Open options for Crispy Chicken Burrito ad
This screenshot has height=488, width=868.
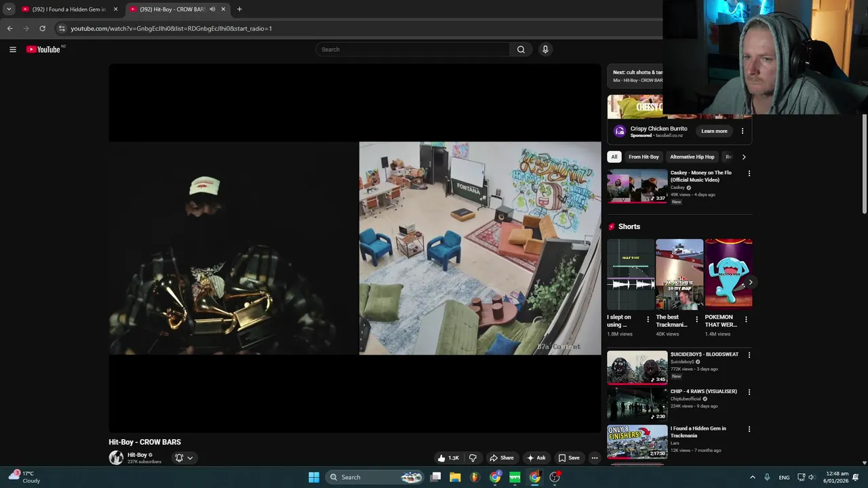(743, 131)
